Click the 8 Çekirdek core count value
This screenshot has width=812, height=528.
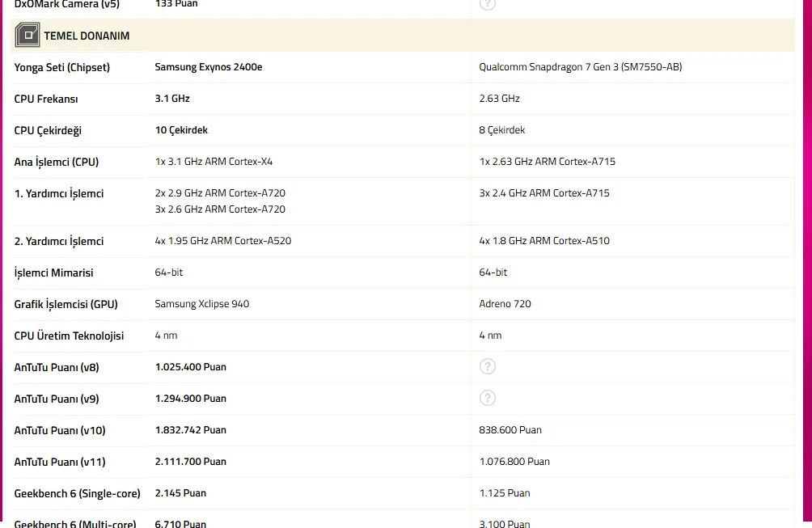tap(501, 130)
